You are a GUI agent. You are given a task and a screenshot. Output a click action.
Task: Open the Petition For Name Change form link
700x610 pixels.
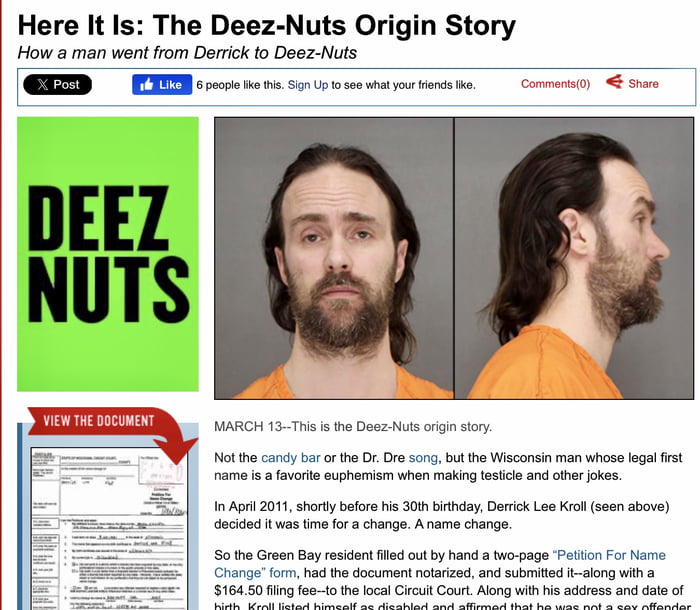tap(440, 564)
